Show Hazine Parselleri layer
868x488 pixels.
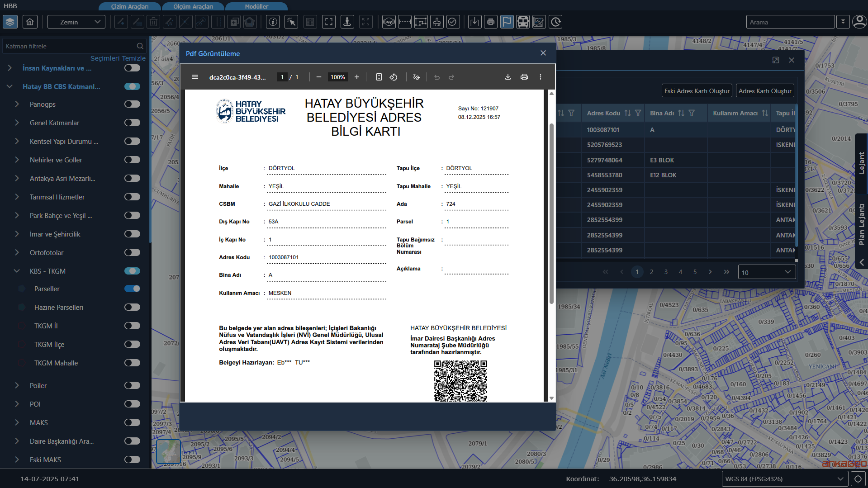pos(132,307)
